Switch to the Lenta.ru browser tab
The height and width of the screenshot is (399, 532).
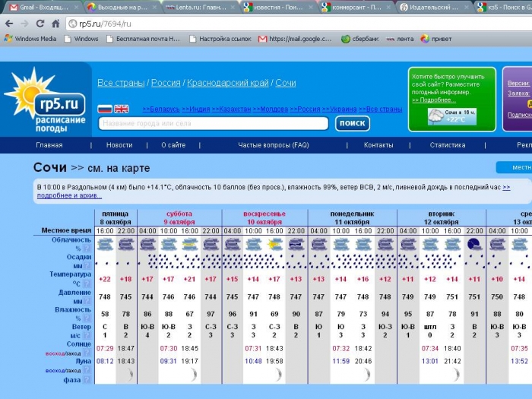pyautogui.click(x=196, y=7)
